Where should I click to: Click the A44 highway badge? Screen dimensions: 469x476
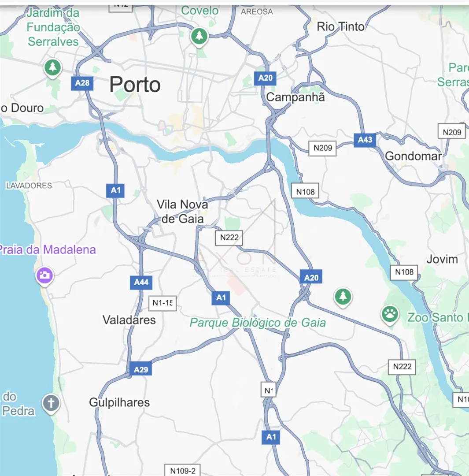click(141, 283)
